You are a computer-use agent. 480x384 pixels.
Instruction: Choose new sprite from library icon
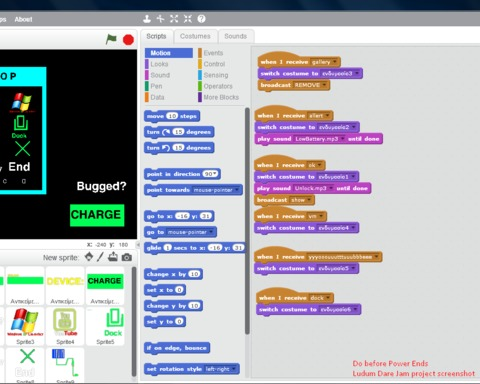89,257
